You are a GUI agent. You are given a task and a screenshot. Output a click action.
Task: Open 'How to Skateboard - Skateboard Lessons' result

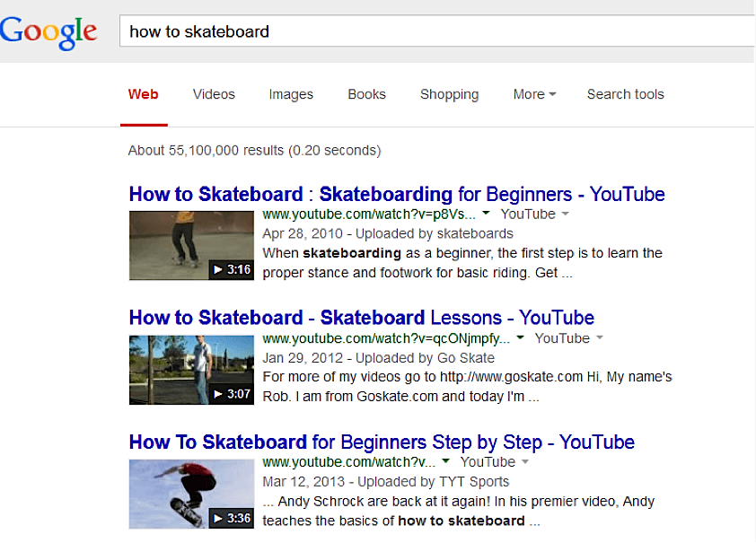click(x=362, y=318)
